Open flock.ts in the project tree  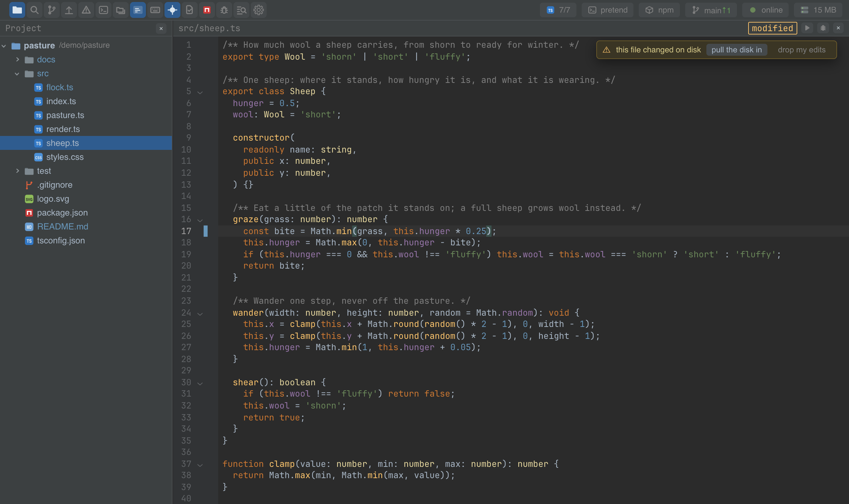(86, 87)
